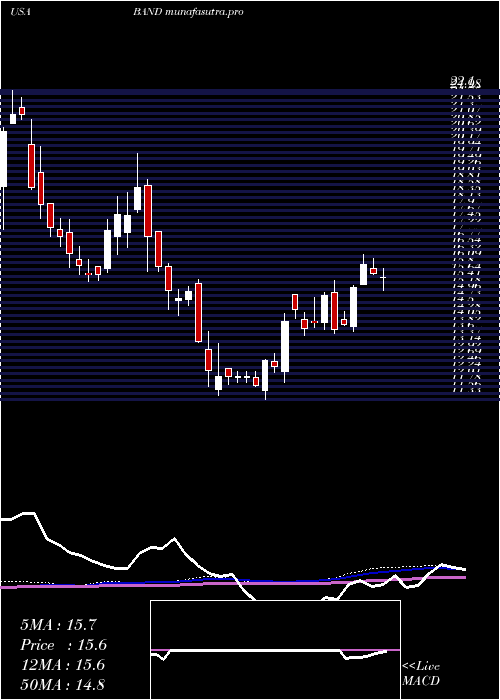Click the last doji candlestick on the right
The width and height of the screenshot is (500, 700).
point(383,279)
